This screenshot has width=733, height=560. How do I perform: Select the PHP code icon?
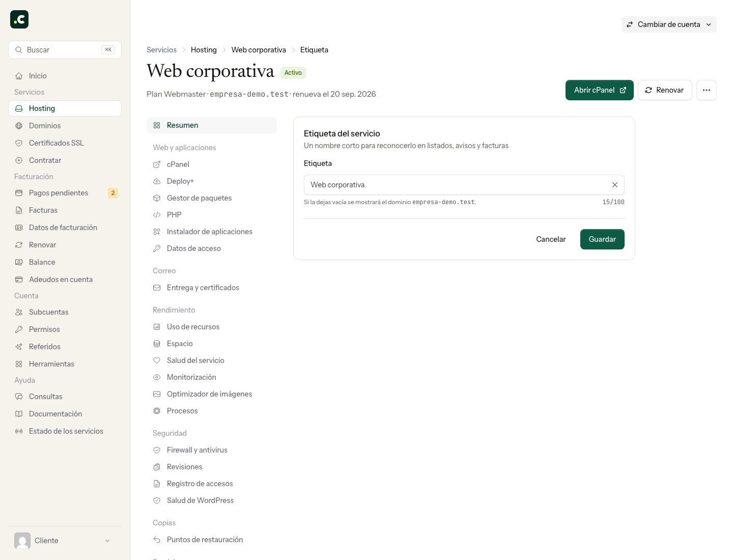tap(157, 215)
